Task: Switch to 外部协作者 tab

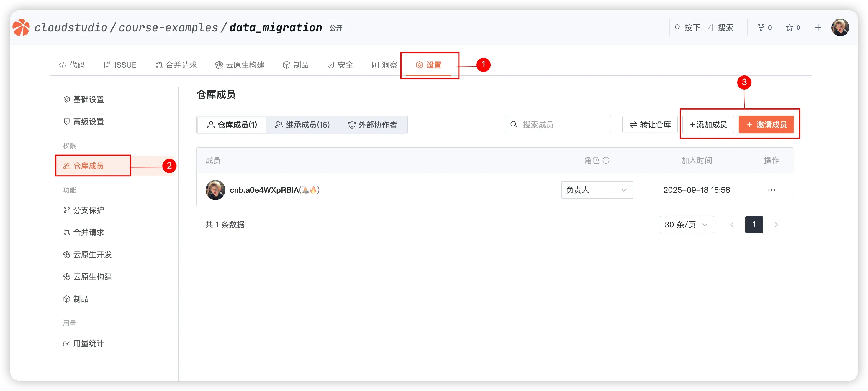Action: coord(373,125)
